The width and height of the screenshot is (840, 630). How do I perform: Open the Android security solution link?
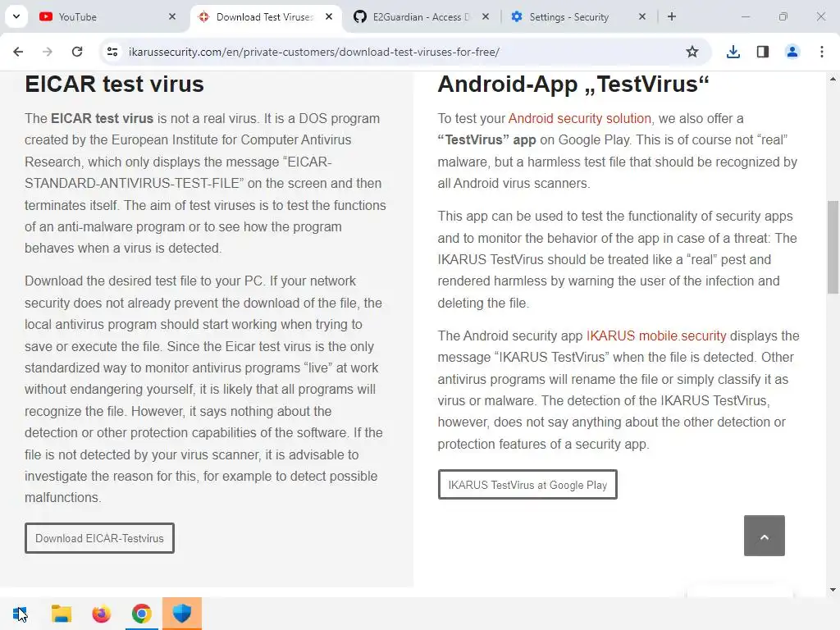tap(580, 118)
